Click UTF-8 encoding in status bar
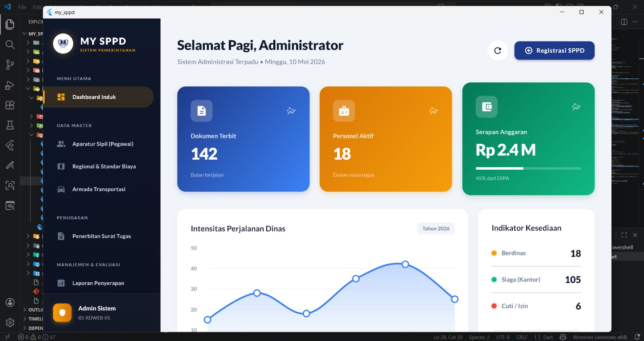This screenshot has width=644, height=341. click(503, 337)
